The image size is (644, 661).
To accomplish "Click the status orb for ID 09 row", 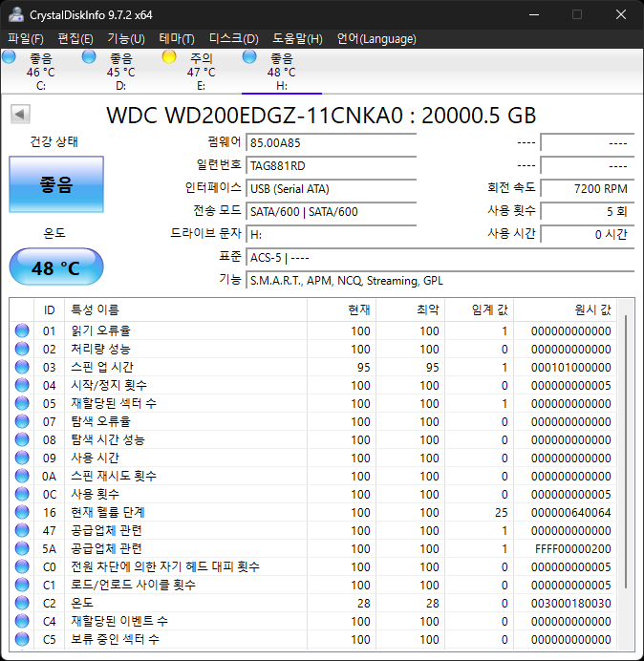I will point(22,458).
